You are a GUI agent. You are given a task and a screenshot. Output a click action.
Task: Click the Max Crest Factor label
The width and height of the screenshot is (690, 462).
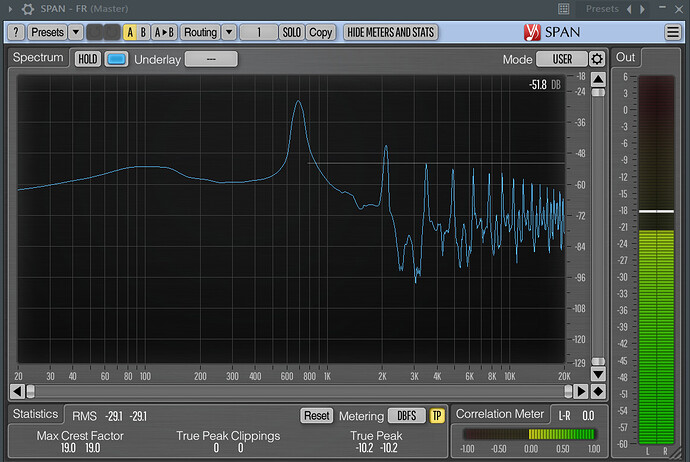point(80,436)
